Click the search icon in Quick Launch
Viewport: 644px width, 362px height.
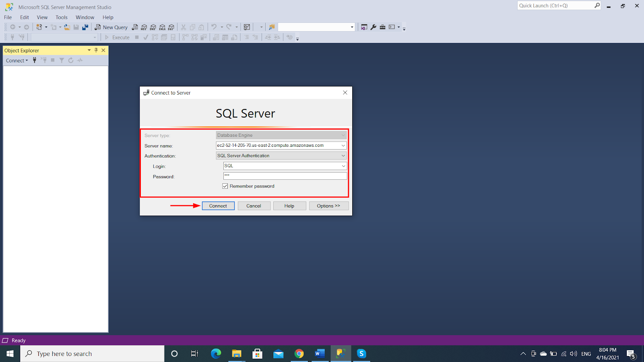click(x=597, y=6)
